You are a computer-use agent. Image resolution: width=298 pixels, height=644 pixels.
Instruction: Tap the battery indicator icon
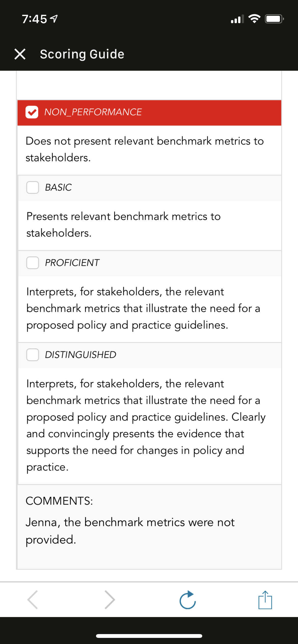click(x=274, y=19)
